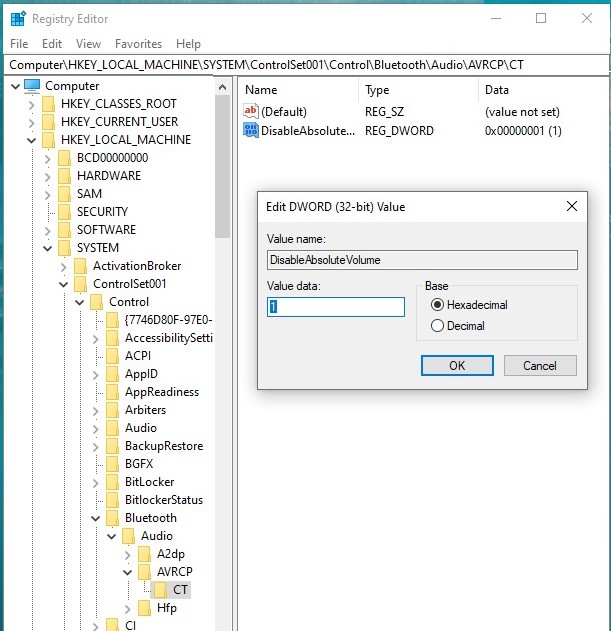This screenshot has height=631, width=611.
Task: Collapse the HKEY_LOCAL_MACHINE node
Action: [x=31, y=140]
